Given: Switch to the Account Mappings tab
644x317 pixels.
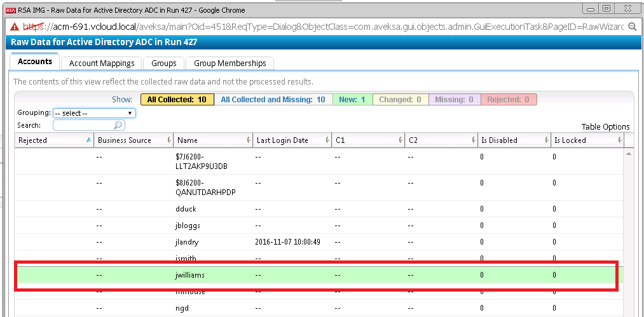Looking at the screenshot, I should 102,63.
